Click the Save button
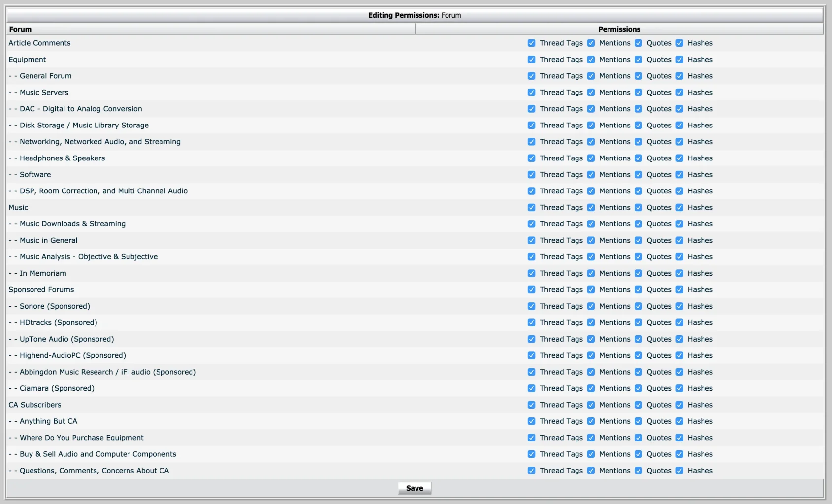Screen dimensions: 832x504 [x=415, y=488]
